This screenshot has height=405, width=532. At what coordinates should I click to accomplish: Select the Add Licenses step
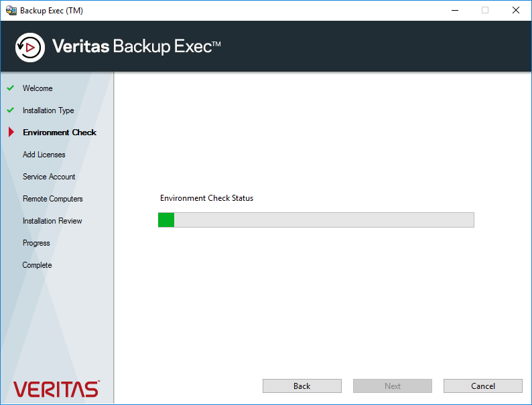(x=44, y=155)
